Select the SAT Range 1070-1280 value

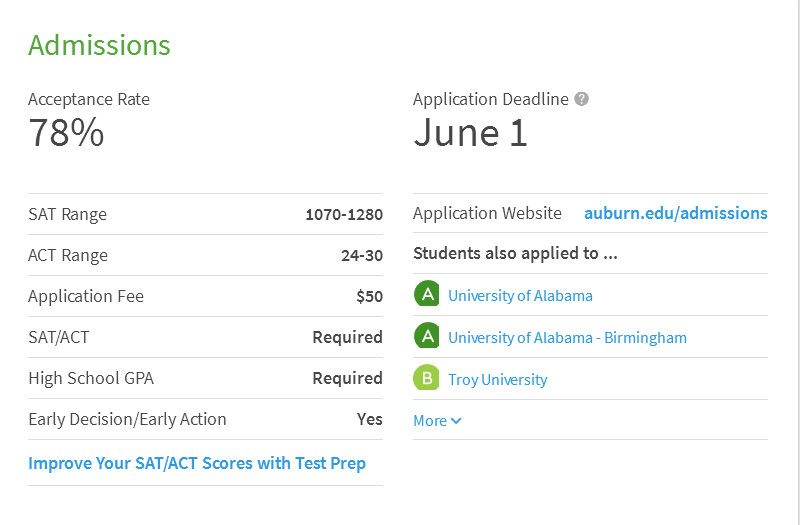(x=344, y=214)
